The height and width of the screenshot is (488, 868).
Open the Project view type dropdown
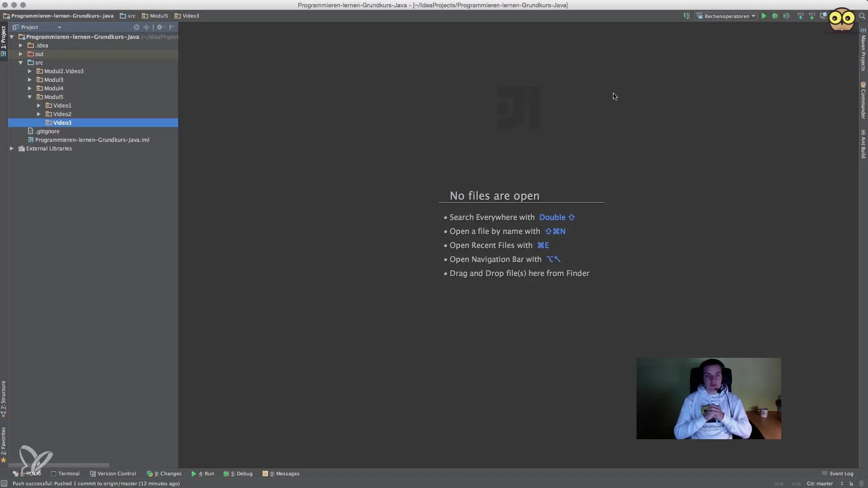(37, 27)
